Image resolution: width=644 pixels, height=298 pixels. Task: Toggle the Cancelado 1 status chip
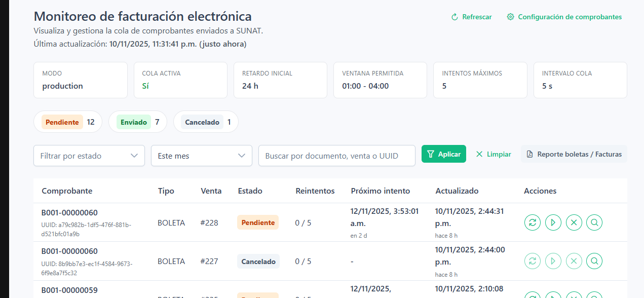(x=206, y=122)
